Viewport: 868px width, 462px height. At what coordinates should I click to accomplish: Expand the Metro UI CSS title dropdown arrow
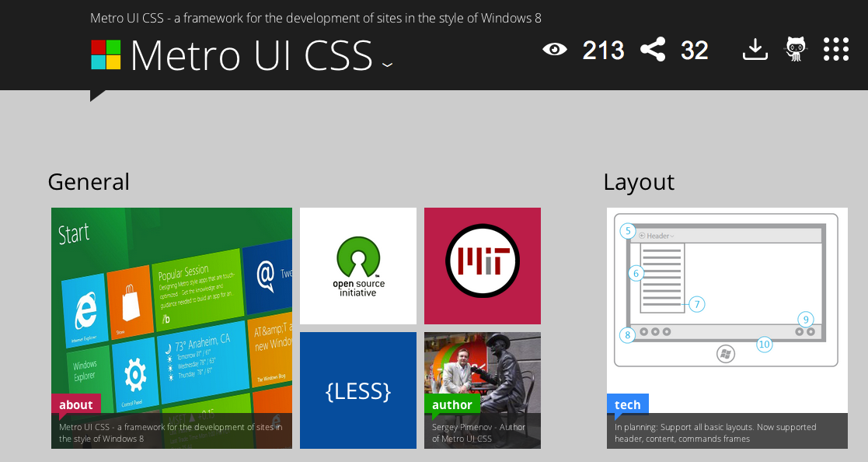pos(387,65)
